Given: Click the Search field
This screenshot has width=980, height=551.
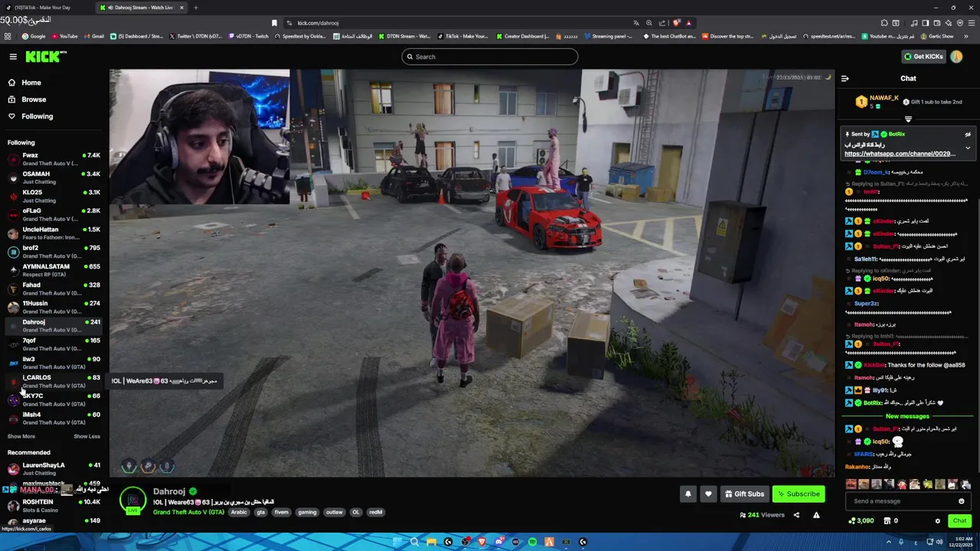Looking at the screenshot, I should pyautogui.click(x=489, y=57).
